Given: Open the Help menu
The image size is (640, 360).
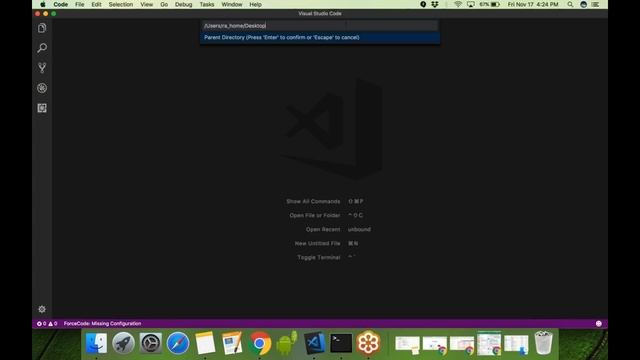Looking at the screenshot, I should [256, 4].
